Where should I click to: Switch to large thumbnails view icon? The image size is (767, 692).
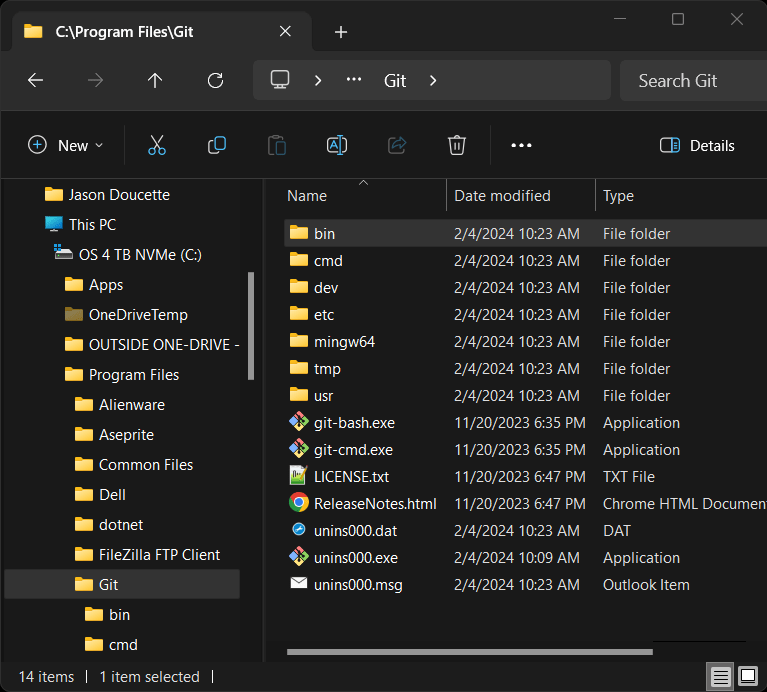(747, 676)
